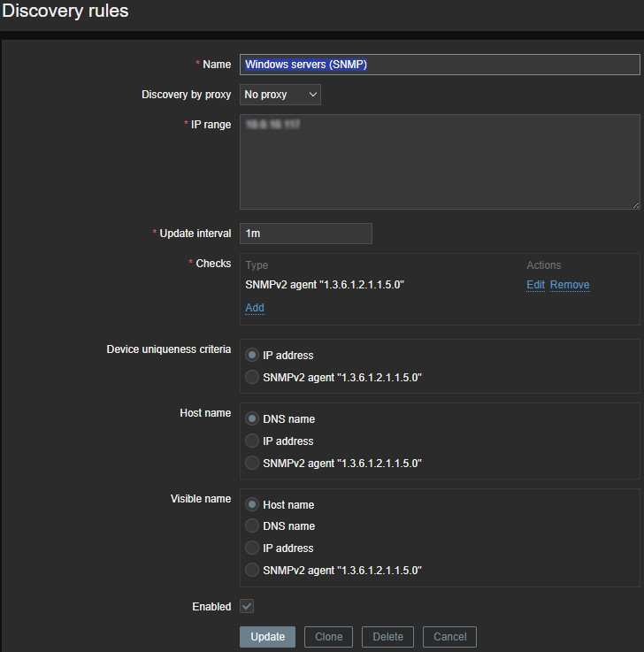Select IP address as device uniqueness criteria

(253, 356)
